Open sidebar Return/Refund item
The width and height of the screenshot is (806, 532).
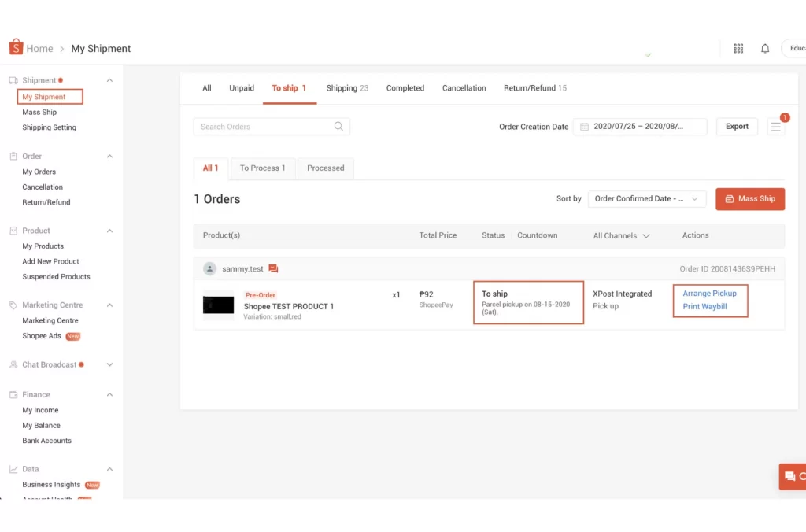[46, 202]
